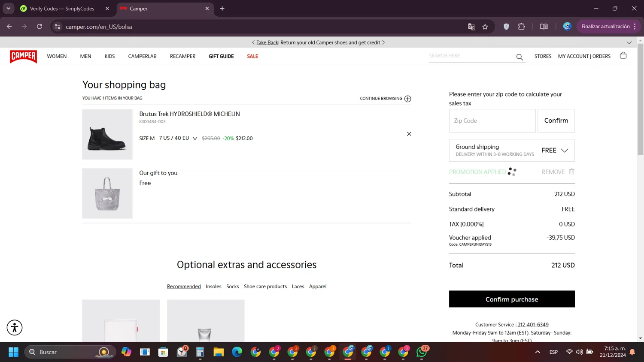Click the REMOVE promotion link
Viewport: 644px width, 362px height.
pyautogui.click(x=553, y=172)
